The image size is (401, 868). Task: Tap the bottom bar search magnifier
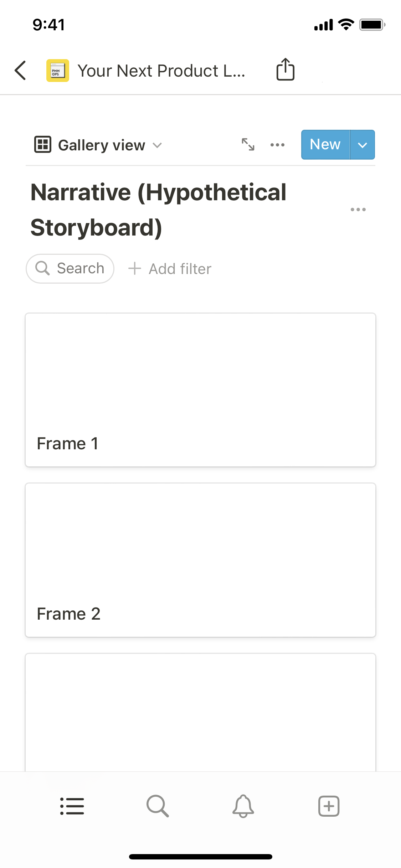158,806
